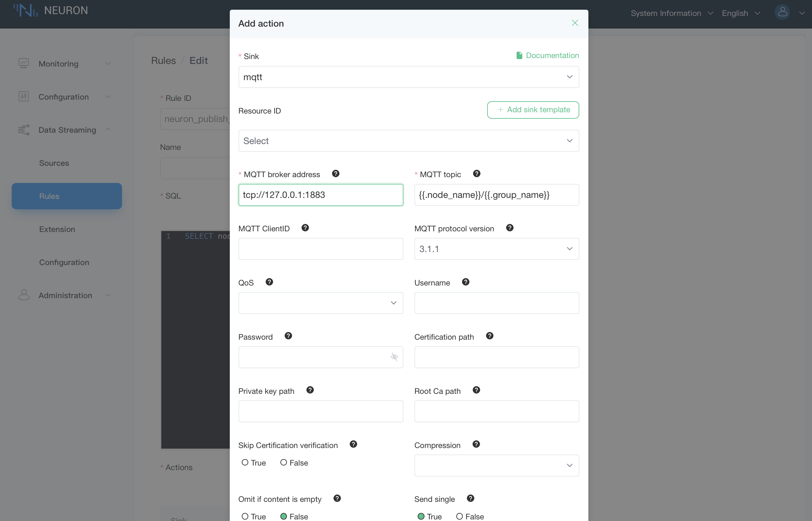Screen dimensions: 812x521
Task: Click the user profile icon top right
Action: 782,12
